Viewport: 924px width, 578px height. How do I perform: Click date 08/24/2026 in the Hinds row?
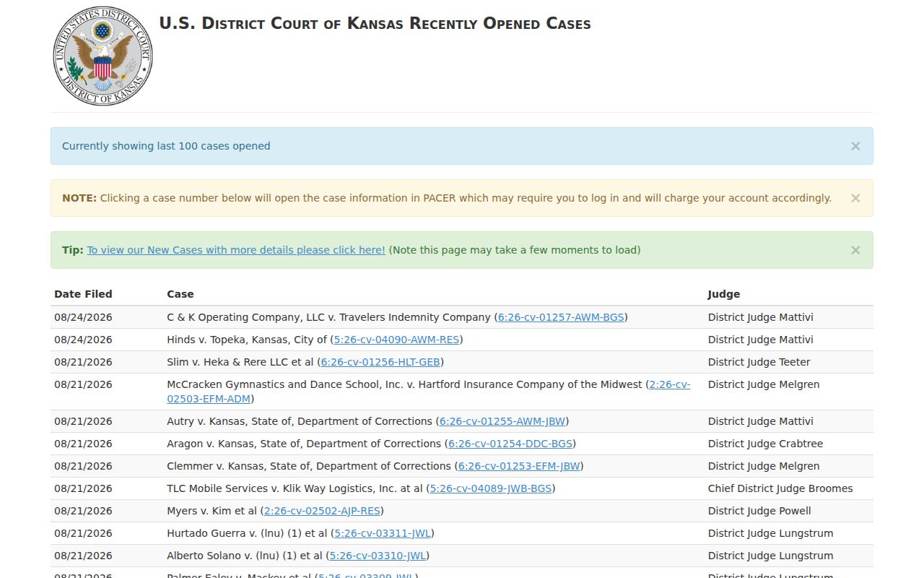(x=83, y=340)
